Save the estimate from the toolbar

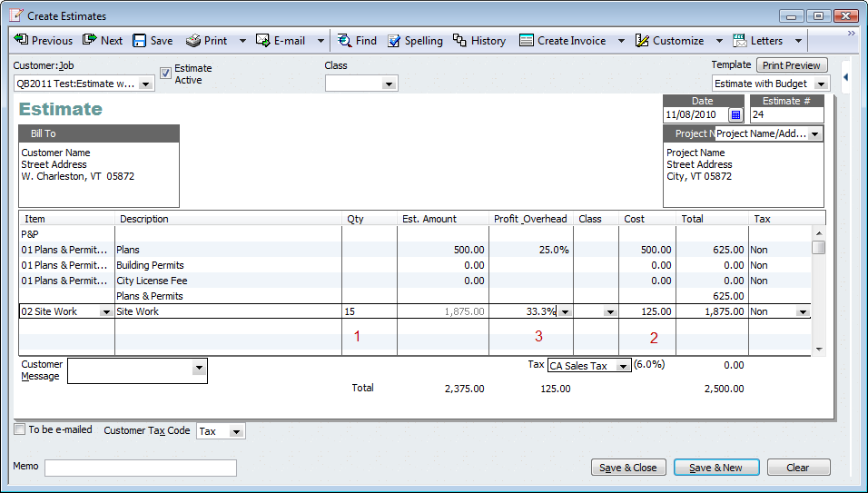pos(153,41)
